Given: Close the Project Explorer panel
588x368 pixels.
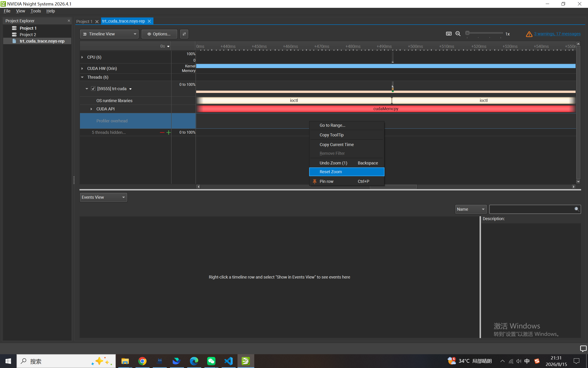Looking at the screenshot, I should pyautogui.click(x=69, y=21).
